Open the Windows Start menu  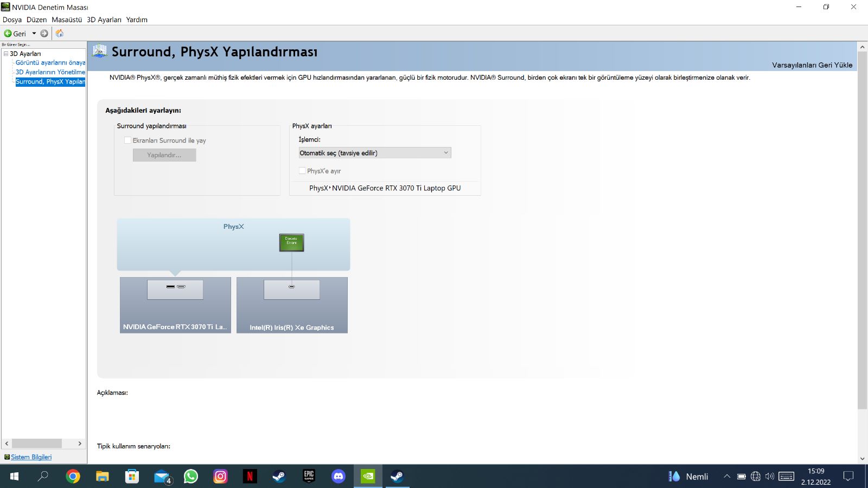point(15,477)
